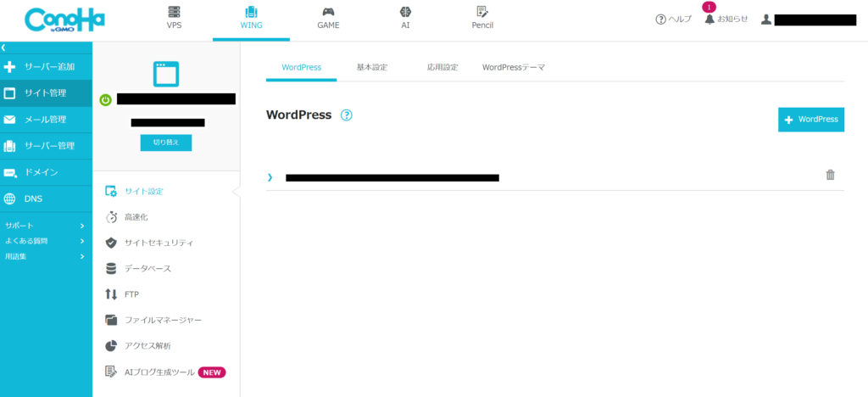Click the help question mark beside WordPress heading
Image resolution: width=868 pixels, height=397 pixels.
(346, 115)
